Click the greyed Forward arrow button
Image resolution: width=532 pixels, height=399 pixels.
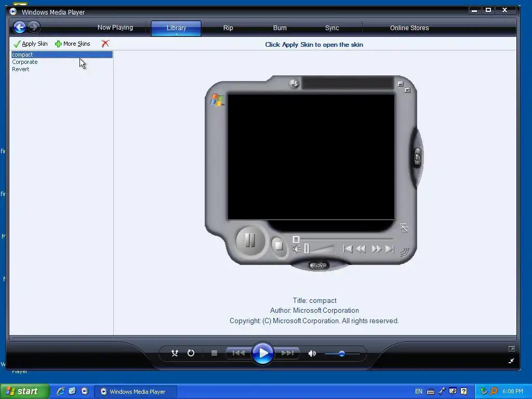point(34,27)
